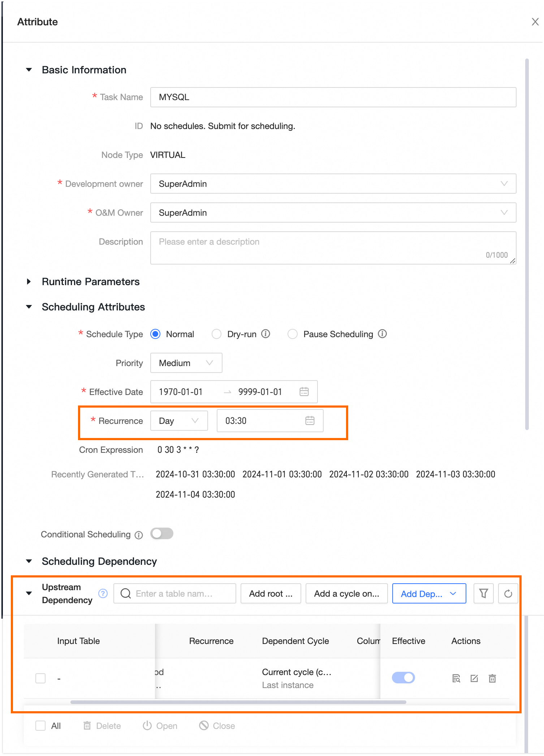Close the Attribute panel with X

535,22
